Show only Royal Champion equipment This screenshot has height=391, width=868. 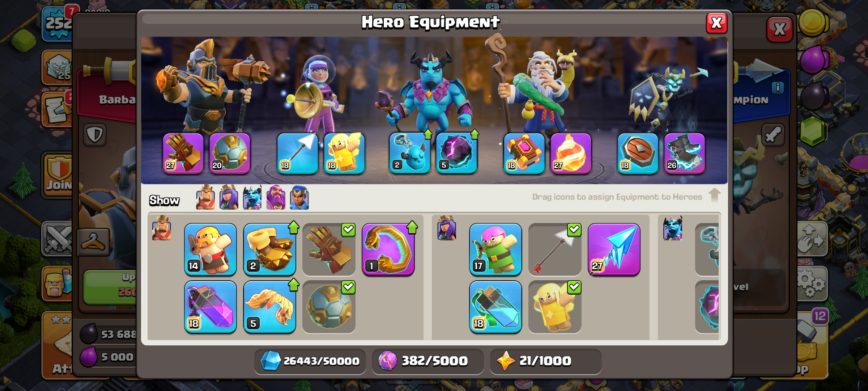click(299, 197)
